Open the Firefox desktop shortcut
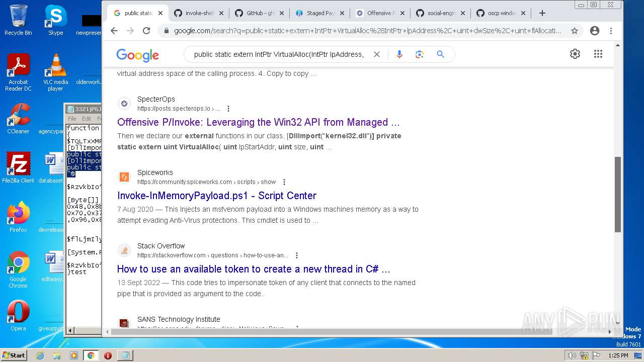The width and height of the screenshot is (644, 362). coord(18,217)
